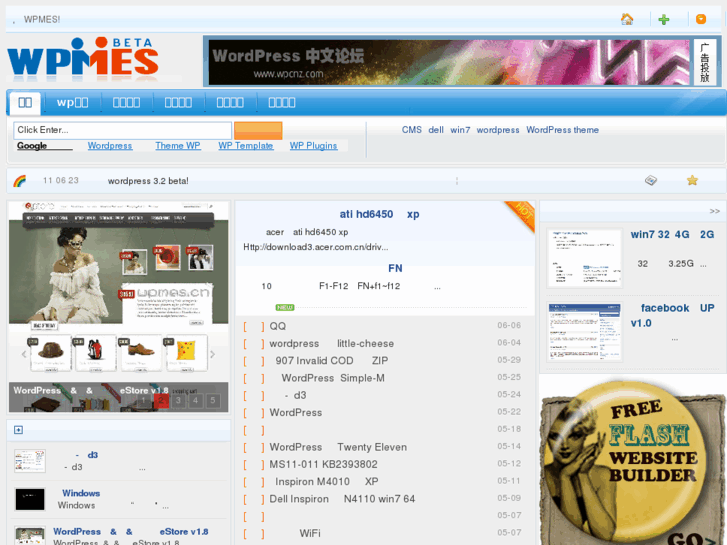Click the red backpack product thumbnail
The height and width of the screenshot is (545, 727).
96,353
